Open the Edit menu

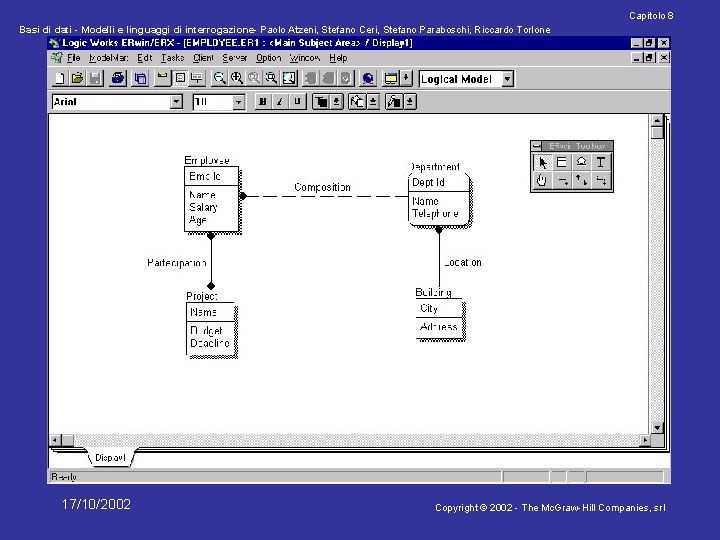click(x=145, y=58)
